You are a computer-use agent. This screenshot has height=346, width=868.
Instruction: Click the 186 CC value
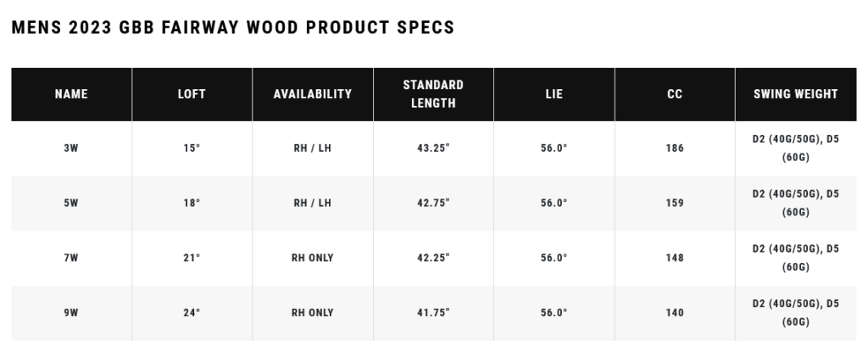[675, 148]
